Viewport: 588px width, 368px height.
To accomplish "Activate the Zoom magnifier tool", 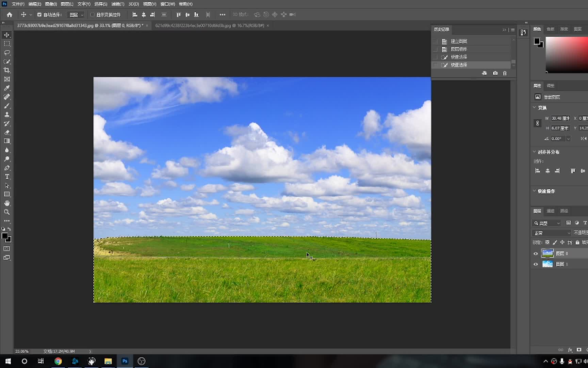I will pyautogui.click(x=7, y=212).
